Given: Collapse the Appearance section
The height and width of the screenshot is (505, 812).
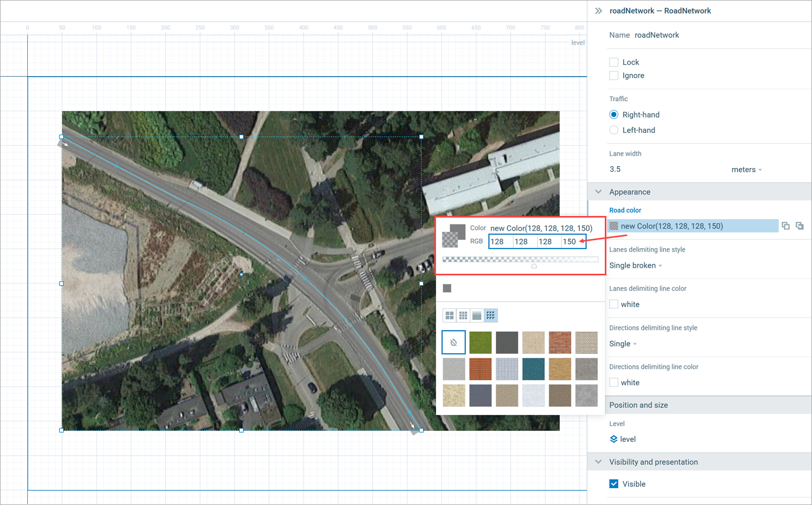Looking at the screenshot, I should click(x=598, y=192).
